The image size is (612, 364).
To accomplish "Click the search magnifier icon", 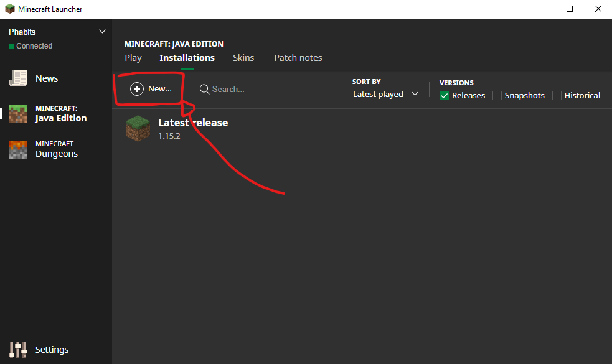I will (x=204, y=90).
